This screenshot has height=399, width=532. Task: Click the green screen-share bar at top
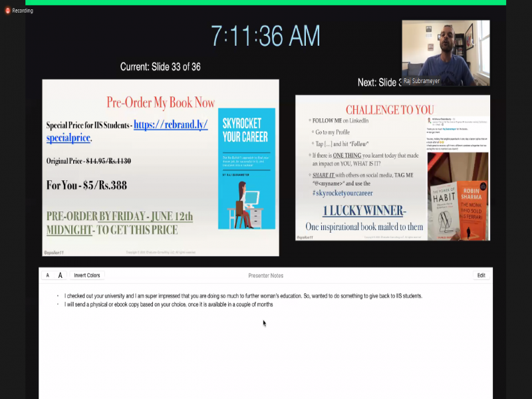(265, 2)
